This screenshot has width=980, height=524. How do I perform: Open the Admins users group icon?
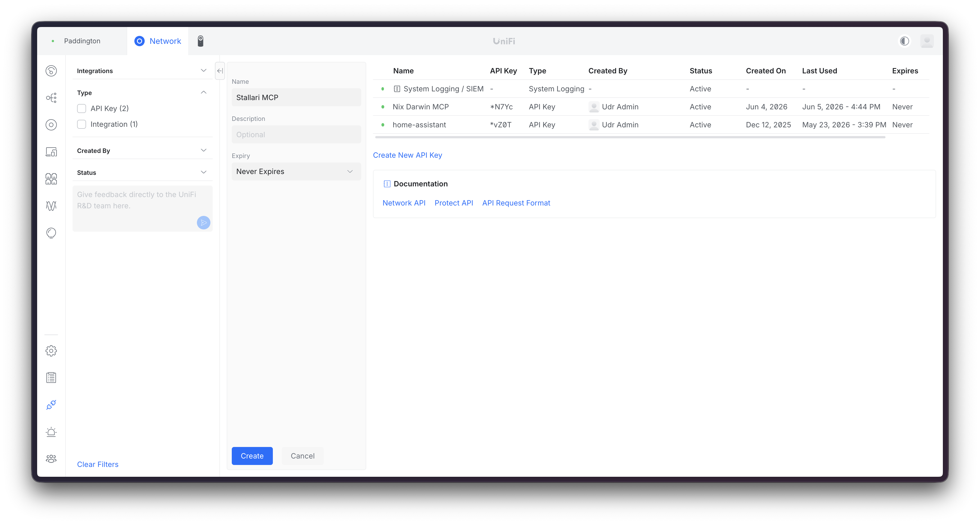coord(51,459)
